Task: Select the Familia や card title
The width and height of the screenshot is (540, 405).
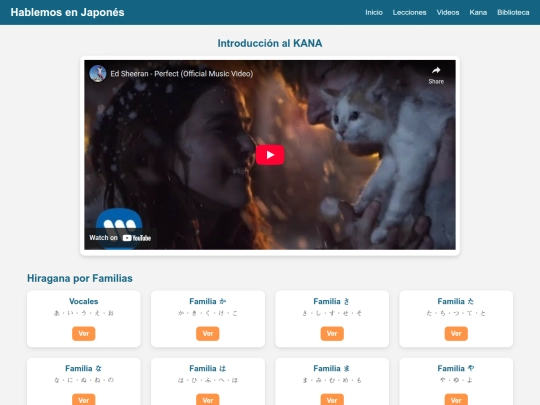Action: tap(456, 368)
